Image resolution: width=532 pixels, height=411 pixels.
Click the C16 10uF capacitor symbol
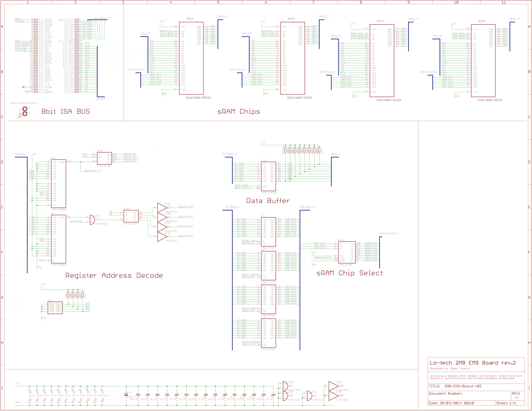click(x=126, y=394)
